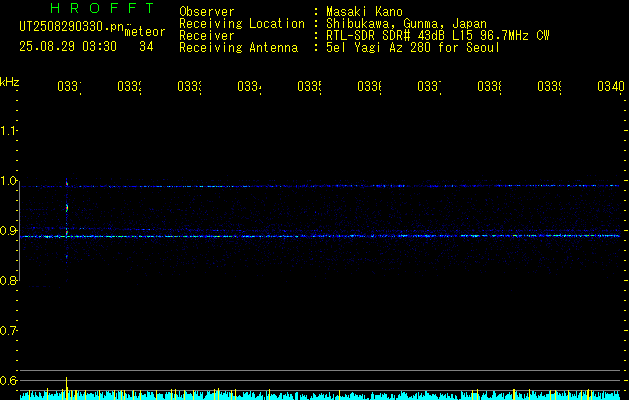Click the date and time 25.08.29 03:30

coord(68,47)
